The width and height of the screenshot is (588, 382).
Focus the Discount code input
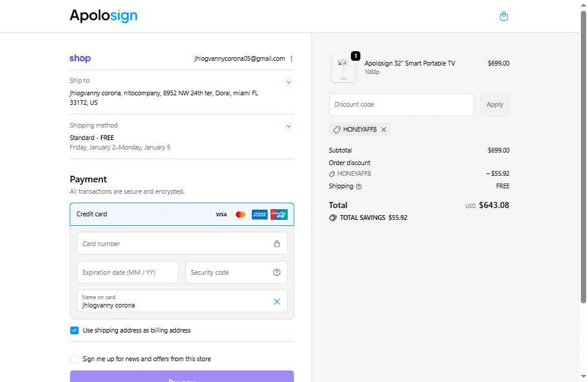pyautogui.click(x=402, y=105)
